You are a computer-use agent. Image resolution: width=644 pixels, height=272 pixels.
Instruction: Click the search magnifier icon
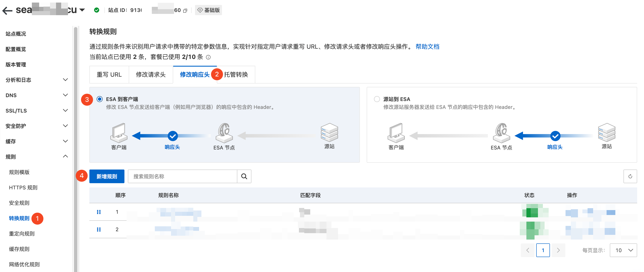(x=244, y=176)
